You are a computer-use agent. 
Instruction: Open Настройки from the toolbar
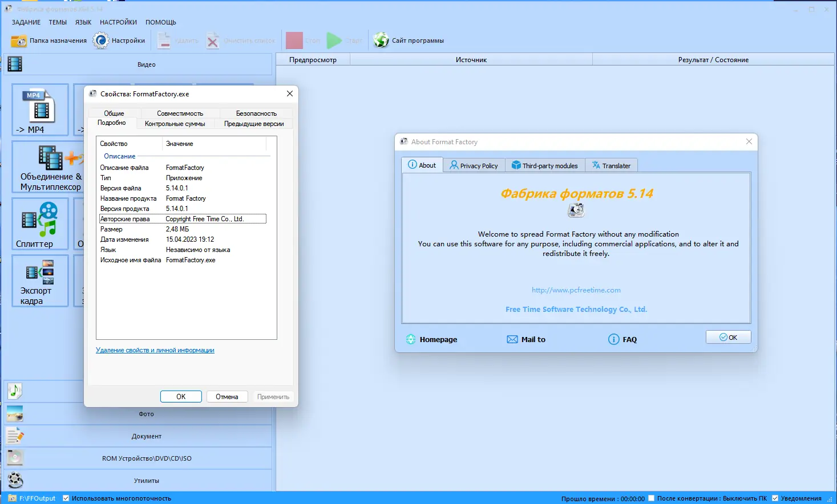[119, 40]
